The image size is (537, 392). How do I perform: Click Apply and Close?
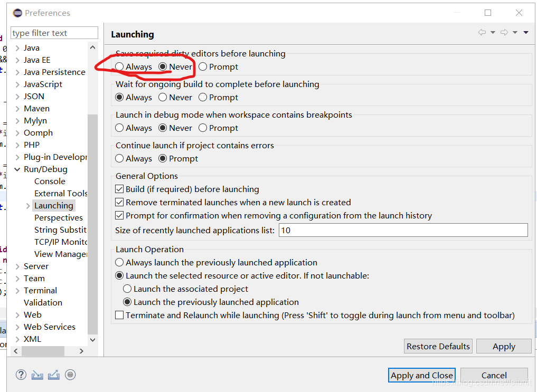pyautogui.click(x=421, y=375)
